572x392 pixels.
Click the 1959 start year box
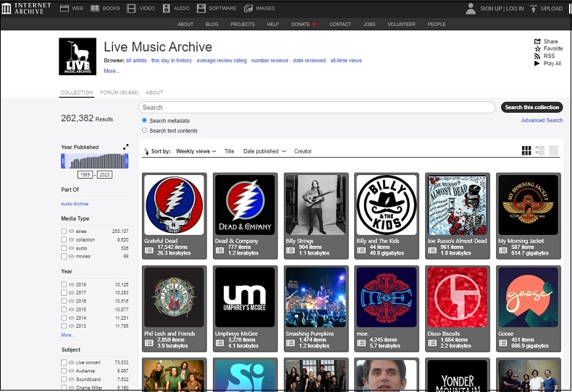tap(85, 174)
